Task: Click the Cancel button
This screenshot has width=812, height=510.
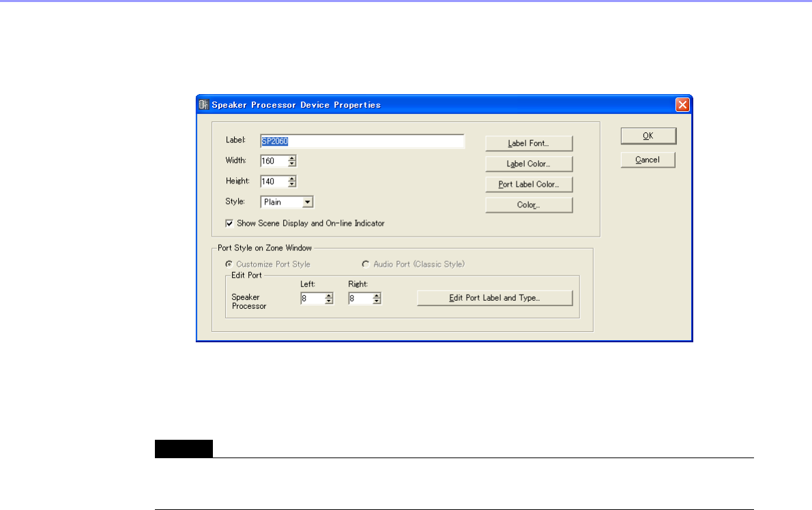Action: point(648,160)
